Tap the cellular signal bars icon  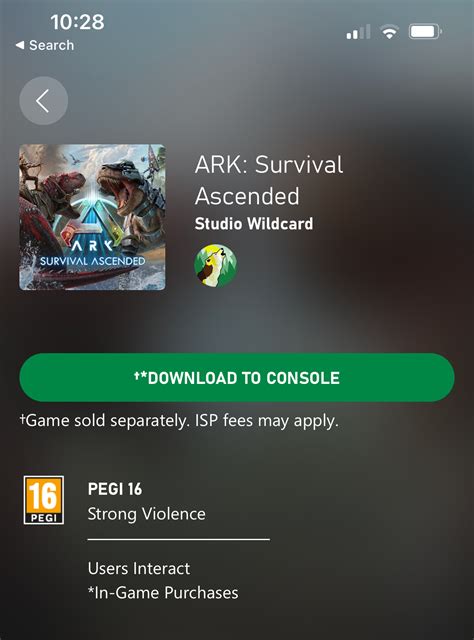[358, 31]
